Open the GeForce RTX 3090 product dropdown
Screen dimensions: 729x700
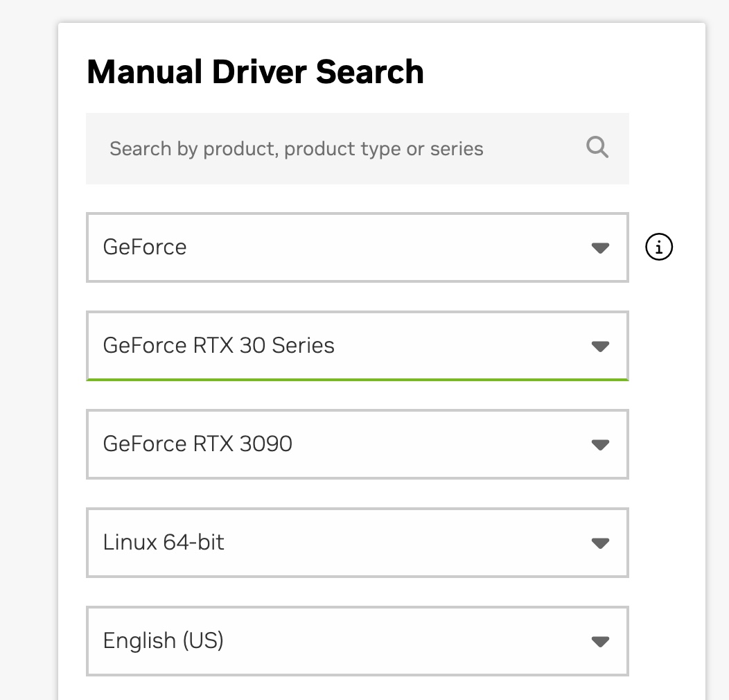pyautogui.click(x=357, y=444)
